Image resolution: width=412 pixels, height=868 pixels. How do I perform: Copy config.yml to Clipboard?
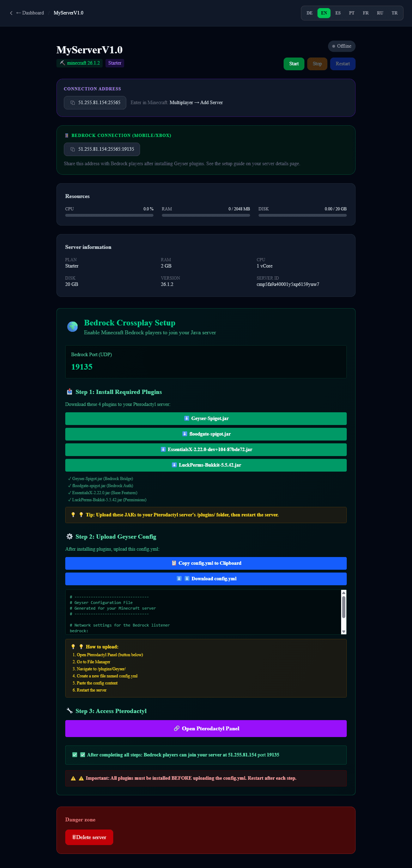pos(206,563)
